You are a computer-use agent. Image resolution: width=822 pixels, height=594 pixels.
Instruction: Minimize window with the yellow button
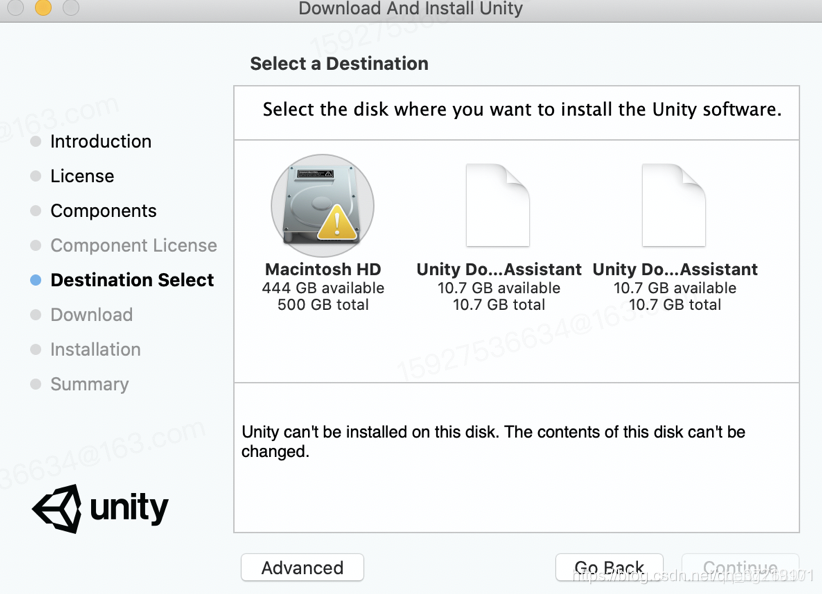pos(43,7)
